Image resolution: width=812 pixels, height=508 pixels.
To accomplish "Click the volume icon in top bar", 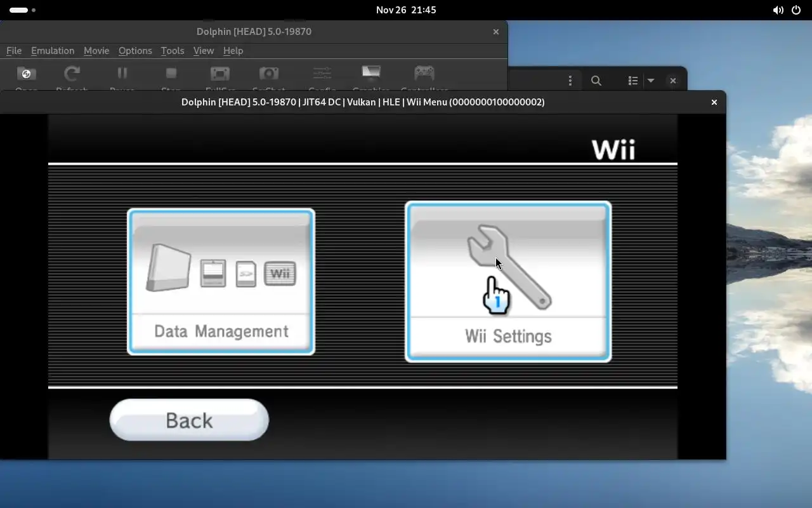I will click(778, 10).
